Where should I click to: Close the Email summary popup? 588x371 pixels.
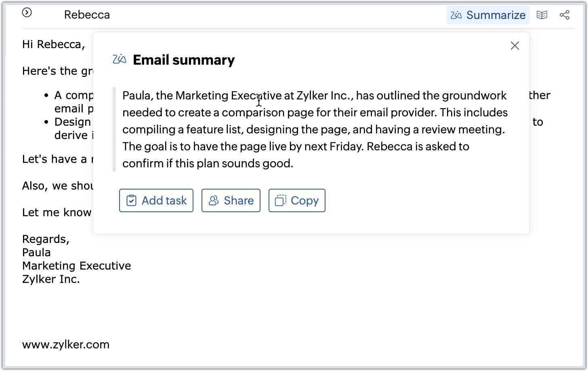click(x=514, y=46)
